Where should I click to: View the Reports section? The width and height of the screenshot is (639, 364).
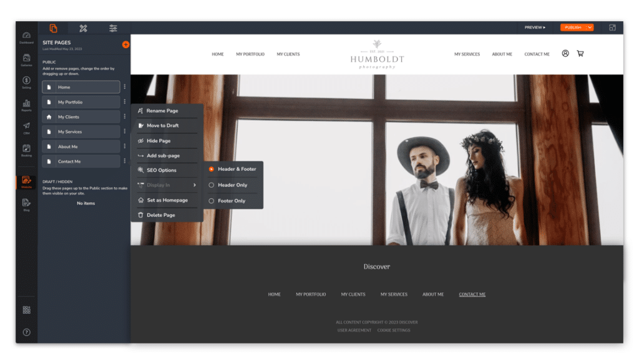coord(26,105)
